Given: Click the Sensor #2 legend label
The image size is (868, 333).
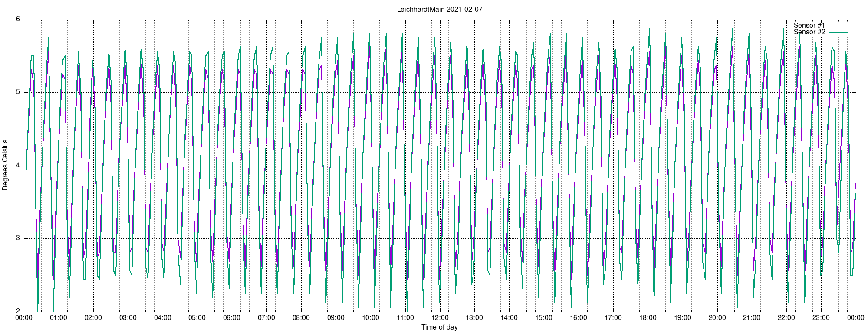Looking at the screenshot, I should 809,32.
